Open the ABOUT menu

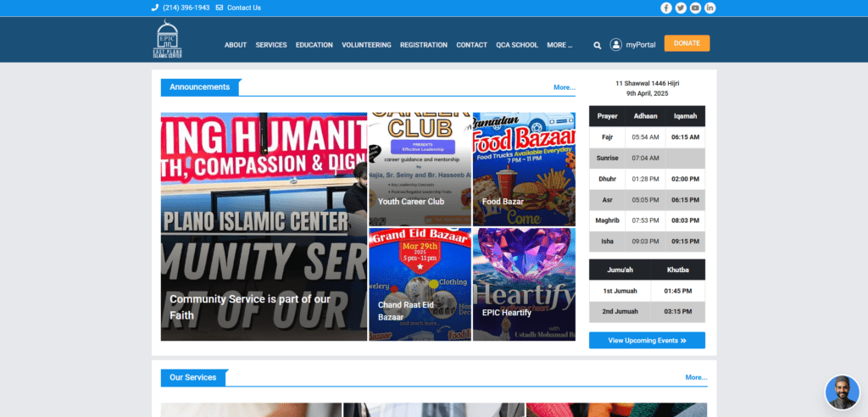coord(236,45)
